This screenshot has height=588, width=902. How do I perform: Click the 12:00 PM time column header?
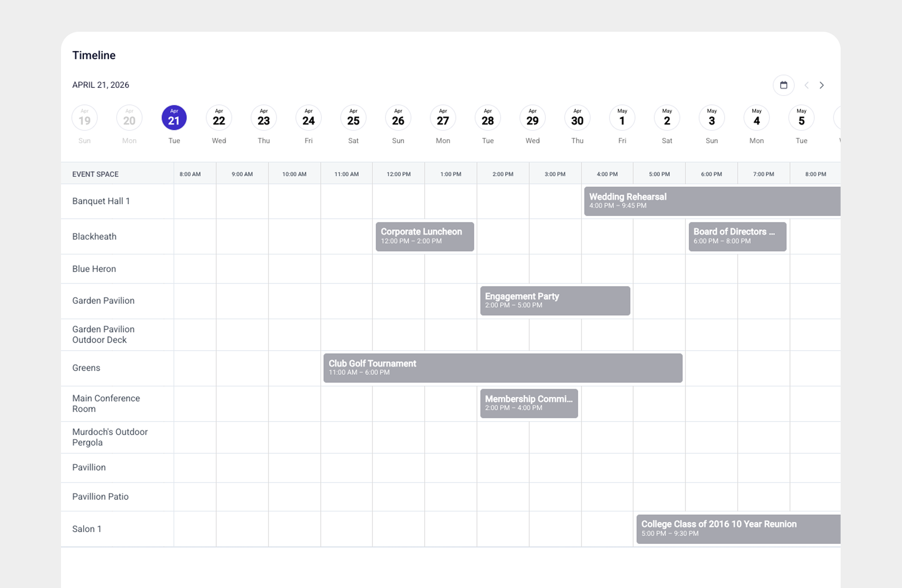[398, 174]
